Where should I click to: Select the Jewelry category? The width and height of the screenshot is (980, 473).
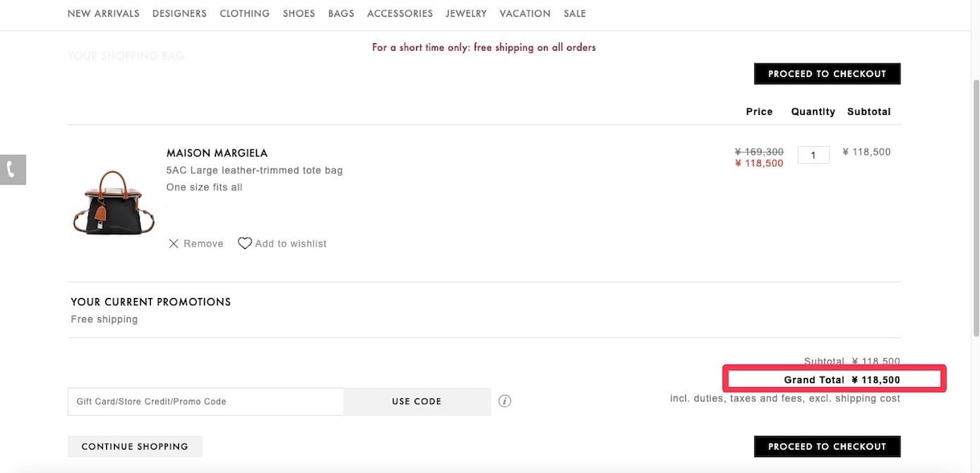tap(467, 14)
